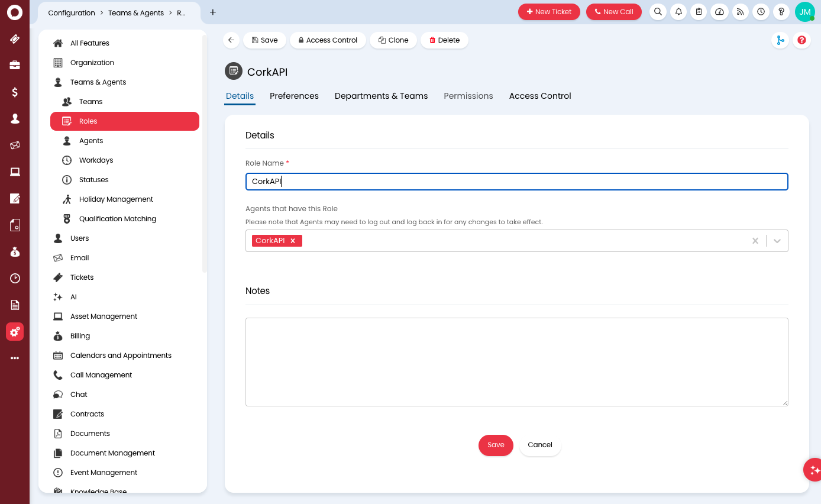Click the New Ticket button
821x504 pixels.
click(x=549, y=12)
